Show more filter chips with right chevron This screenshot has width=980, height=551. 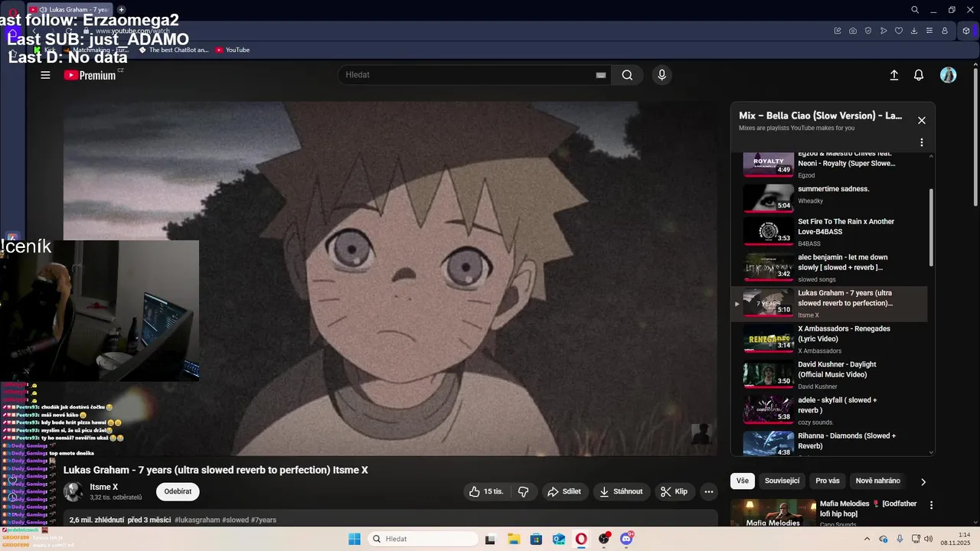click(923, 481)
